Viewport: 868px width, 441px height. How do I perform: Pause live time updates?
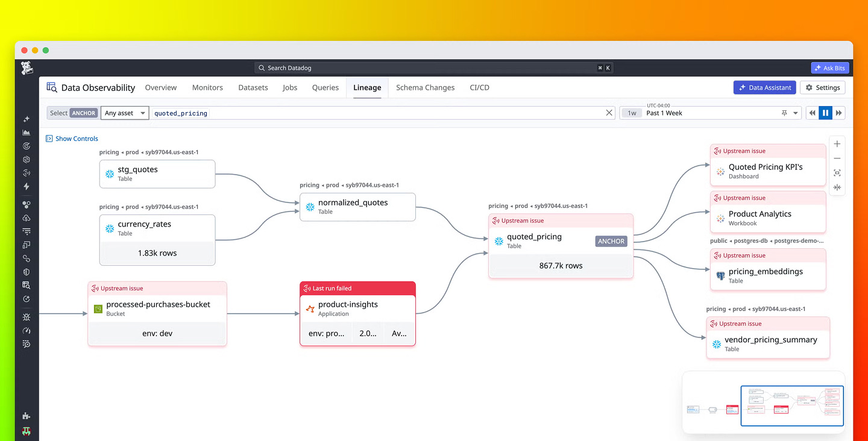(825, 113)
